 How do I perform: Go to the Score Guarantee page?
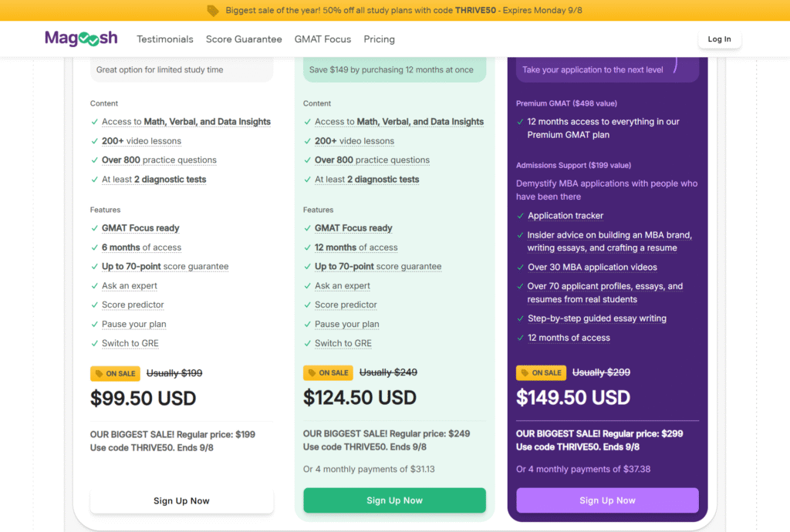[x=244, y=39]
